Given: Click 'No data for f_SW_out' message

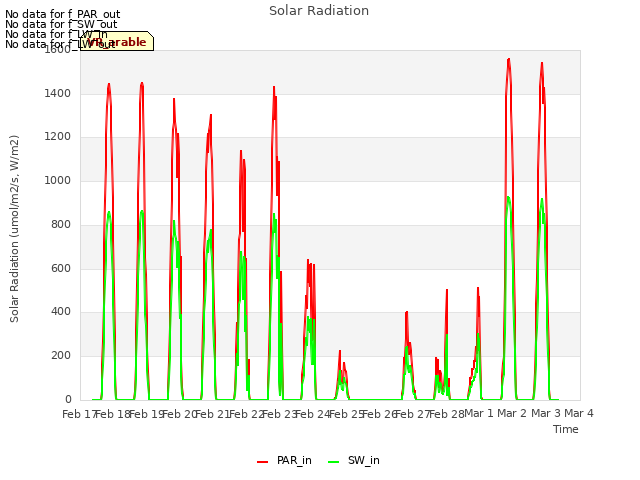Looking at the screenshot, I should pyautogui.click(x=61, y=24).
